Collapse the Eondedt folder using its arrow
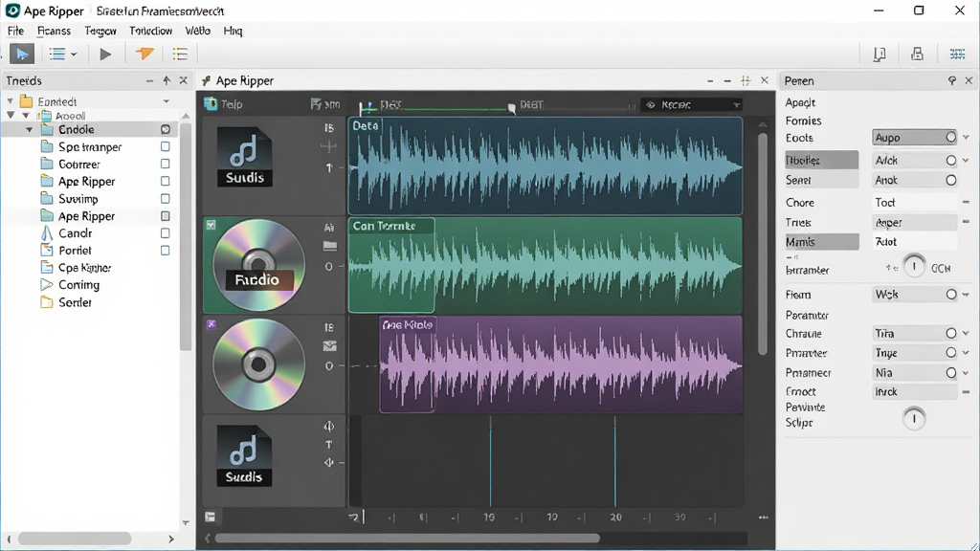The width and height of the screenshot is (980, 551). pos(10,100)
